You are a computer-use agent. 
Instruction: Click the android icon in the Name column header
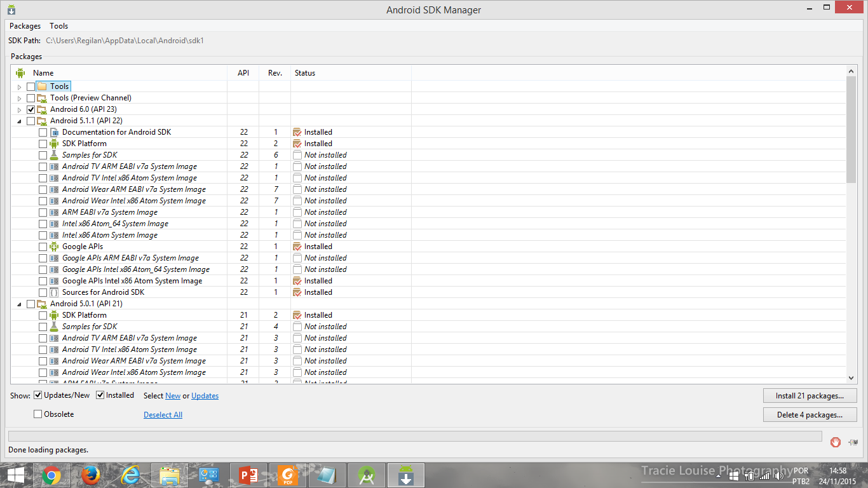coord(20,73)
